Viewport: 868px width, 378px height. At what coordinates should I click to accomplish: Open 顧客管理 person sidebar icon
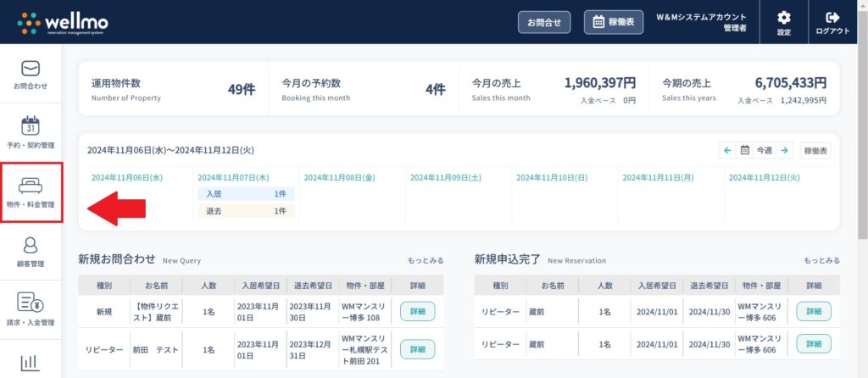pyautogui.click(x=31, y=245)
